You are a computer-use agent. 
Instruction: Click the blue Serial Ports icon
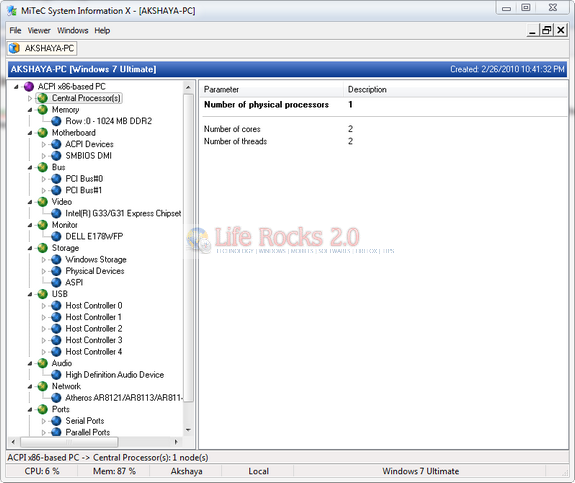click(56, 421)
